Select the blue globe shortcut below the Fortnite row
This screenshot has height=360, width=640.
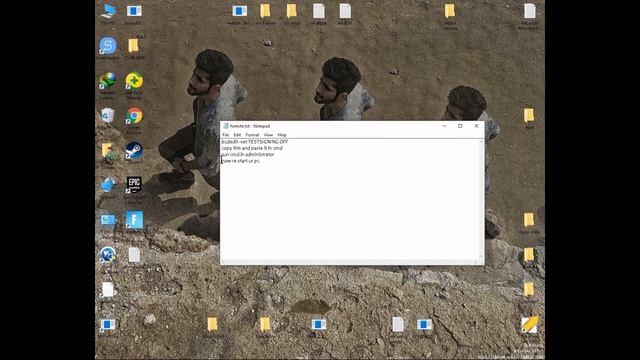click(x=108, y=255)
